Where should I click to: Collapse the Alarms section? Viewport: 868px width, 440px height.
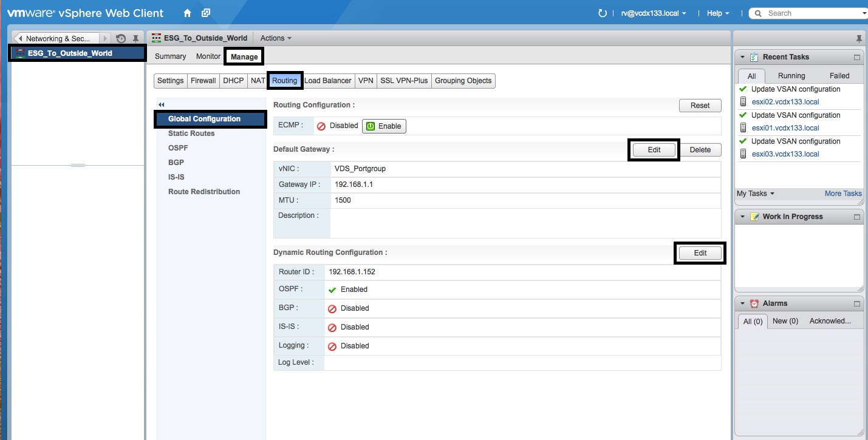(x=742, y=303)
